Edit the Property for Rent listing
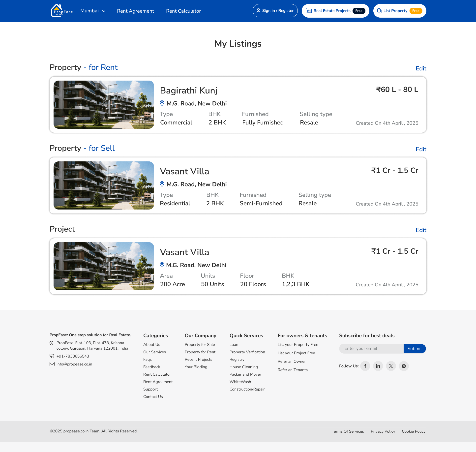Screen dimensions: 476x452 [x=421, y=68]
